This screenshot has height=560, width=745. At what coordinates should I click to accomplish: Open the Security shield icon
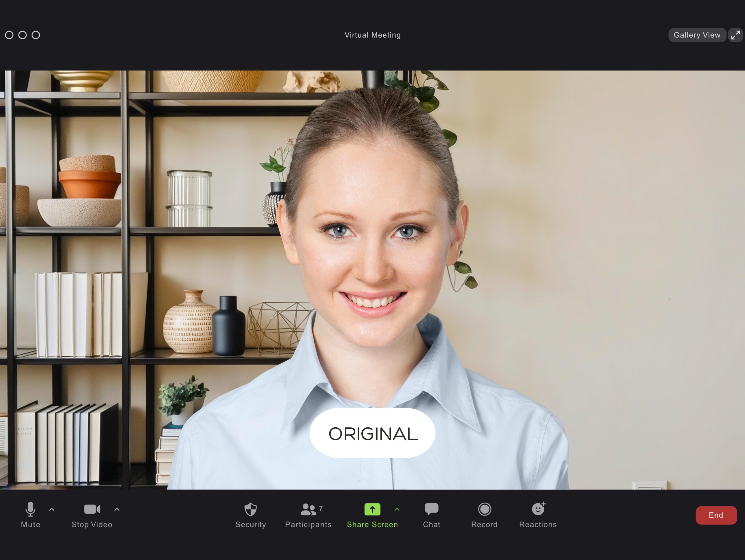click(x=251, y=509)
